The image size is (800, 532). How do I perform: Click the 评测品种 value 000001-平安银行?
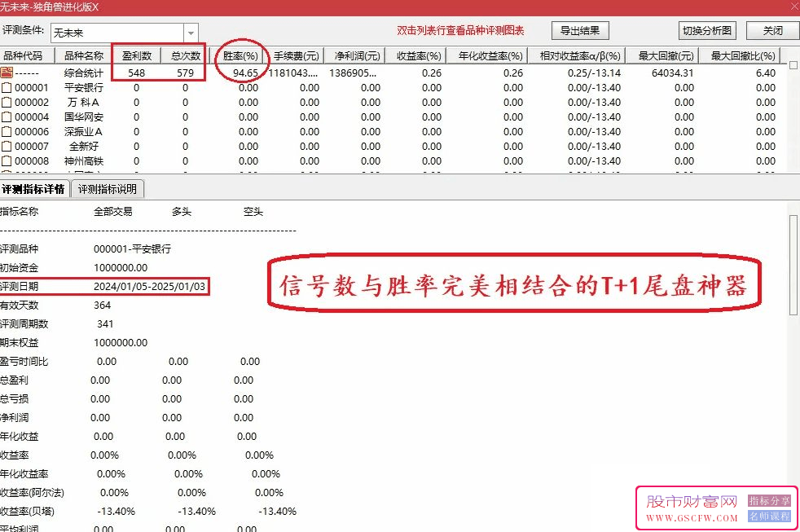pos(133,249)
